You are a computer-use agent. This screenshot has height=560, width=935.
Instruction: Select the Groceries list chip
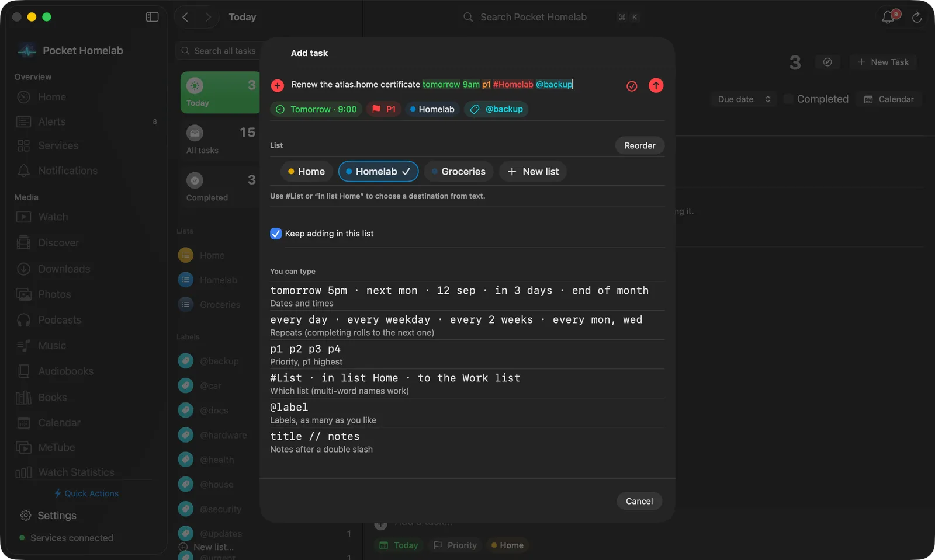(x=459, y=172)
